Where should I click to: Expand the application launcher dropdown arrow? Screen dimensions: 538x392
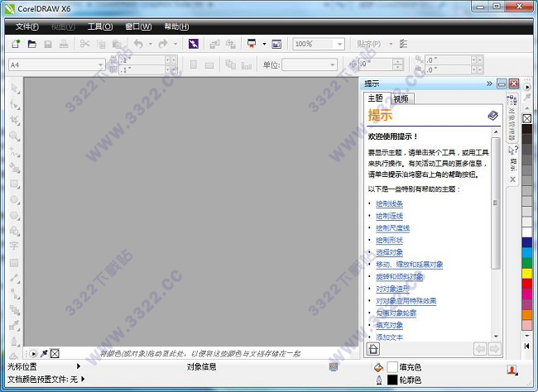tap(264, 44)
